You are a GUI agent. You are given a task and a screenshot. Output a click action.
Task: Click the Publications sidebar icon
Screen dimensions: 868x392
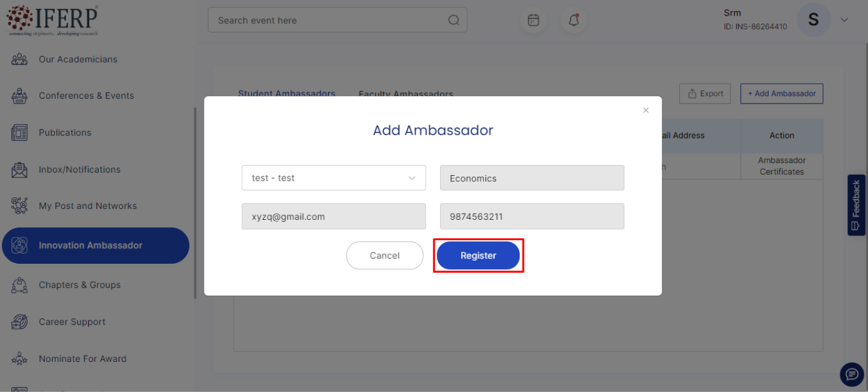(20, 132)
